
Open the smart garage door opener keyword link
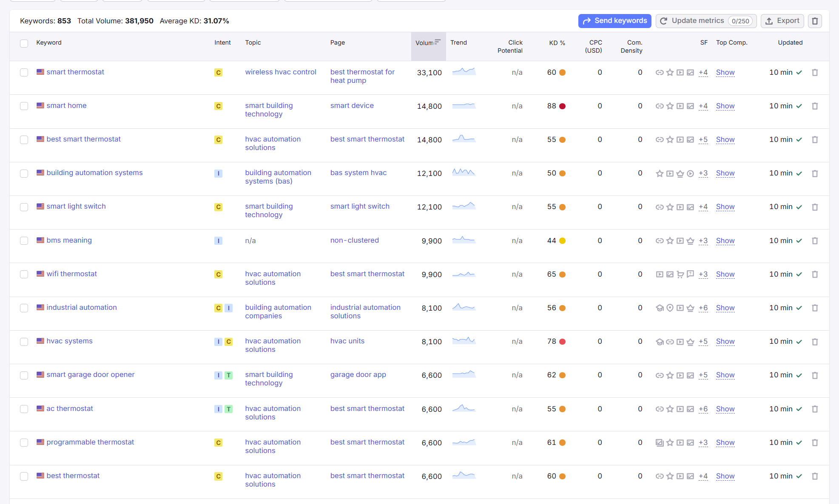click(x=91, y=375)
